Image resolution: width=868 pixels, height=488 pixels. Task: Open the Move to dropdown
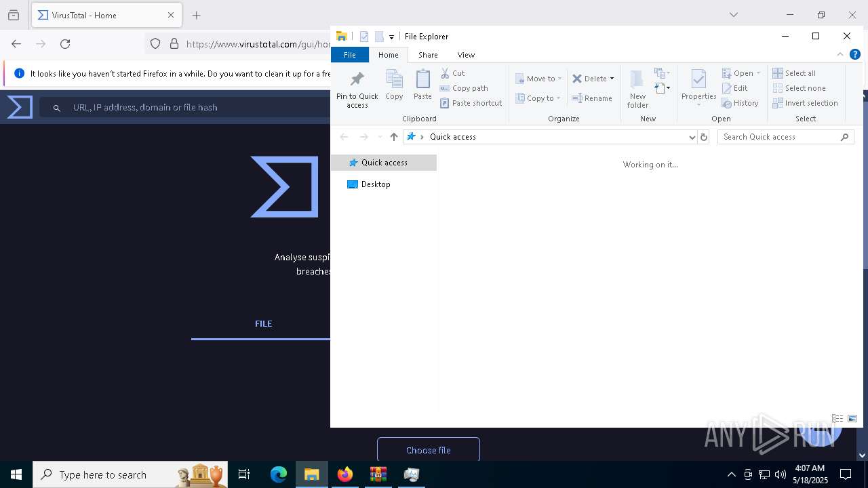point(538,79)
